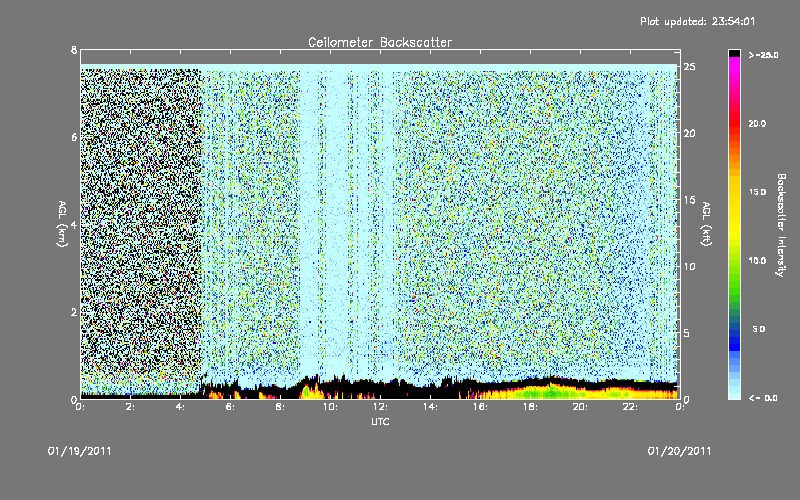Screen dimensions: 800x500
Task: Click the "20.0" colorbar label
Action: coord(758,123)
